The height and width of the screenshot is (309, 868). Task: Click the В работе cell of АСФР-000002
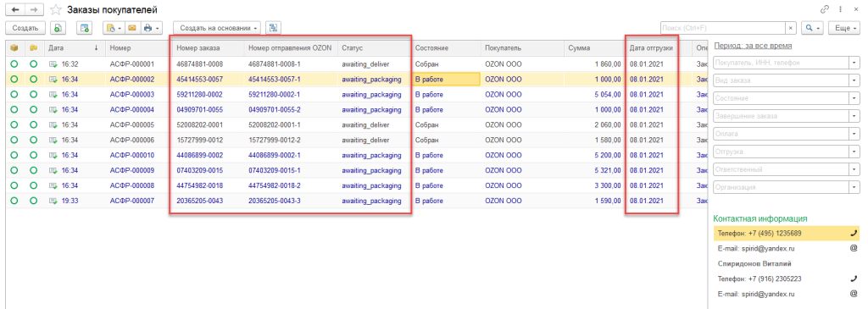[x=446, y=79]
